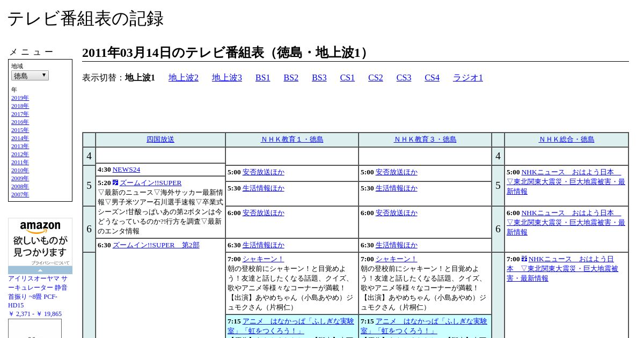Screen dimensions: 644x338
Task: Open the 2018年 year link
Action: pyautogui.click(x=20, y=106)
